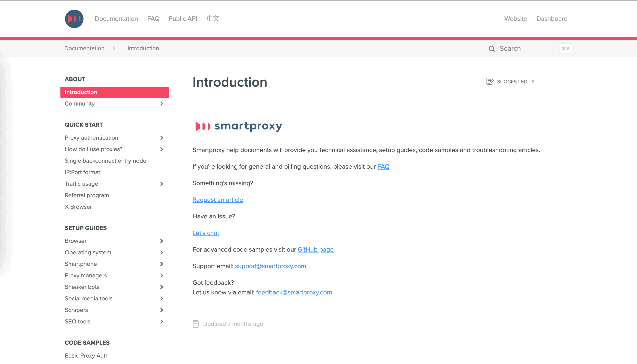
Task: Click Let's chat link
Action: [x=206, y=233]
